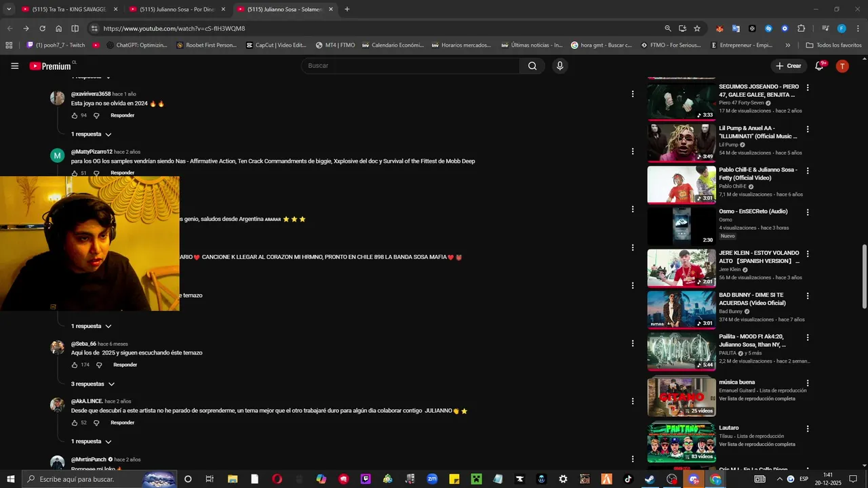Open the YouTube account avatar menu
The image size is (868, 488).
pyautogui.click(x=842, y=66)
